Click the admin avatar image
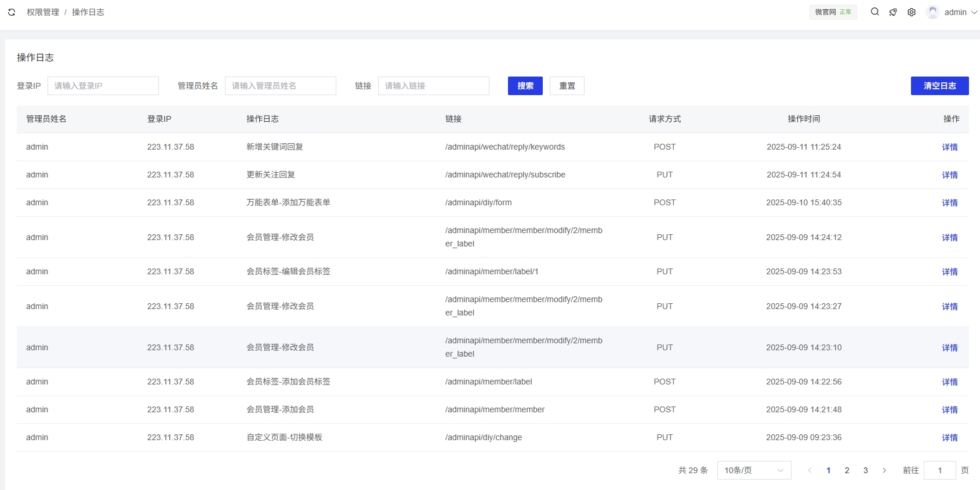The image size is (980, 490). [932, 12]
